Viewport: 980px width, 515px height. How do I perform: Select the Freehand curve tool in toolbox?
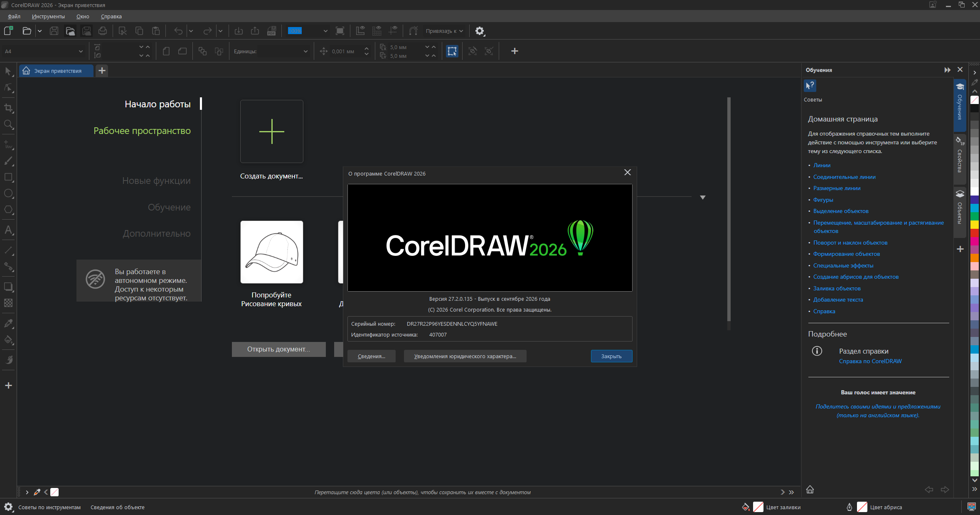[8, 145]
